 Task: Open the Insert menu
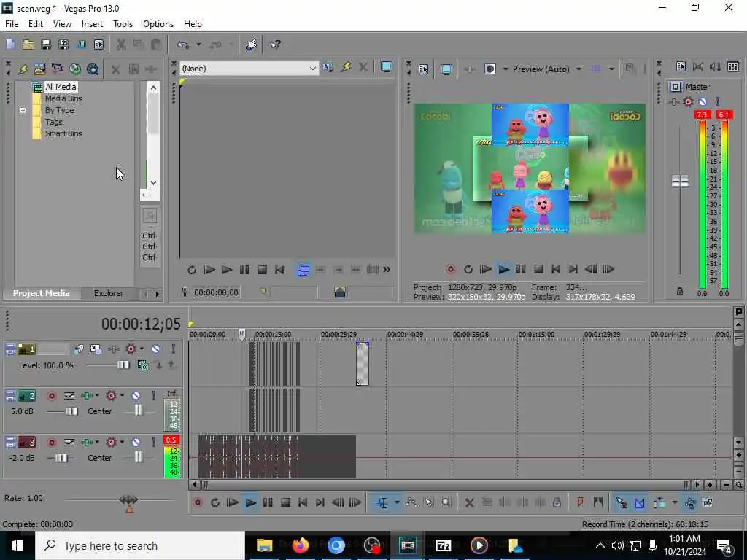point(92,24)
